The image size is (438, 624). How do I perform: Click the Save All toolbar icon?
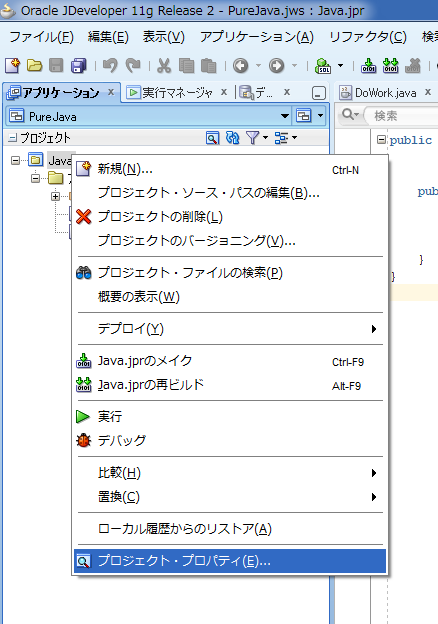coord(79,65)
